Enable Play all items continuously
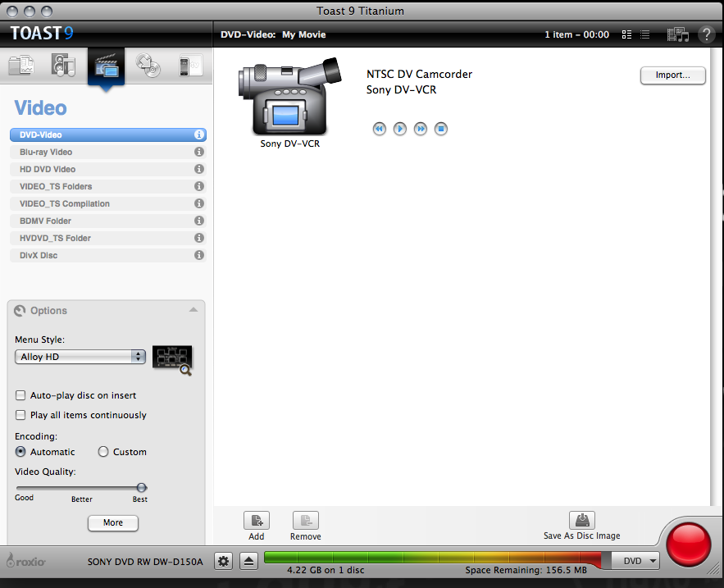The width and height of the screenshot is (724, 588). tap(20, 415)
